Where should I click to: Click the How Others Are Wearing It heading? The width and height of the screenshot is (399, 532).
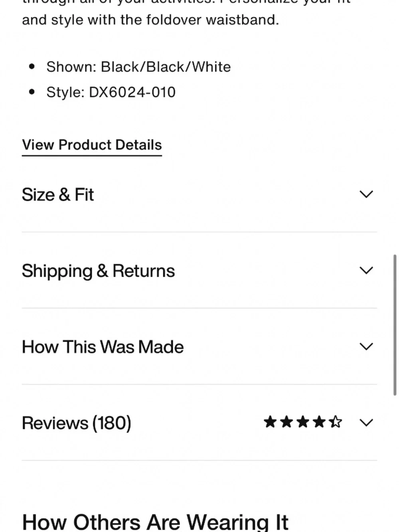pos(155,522)
